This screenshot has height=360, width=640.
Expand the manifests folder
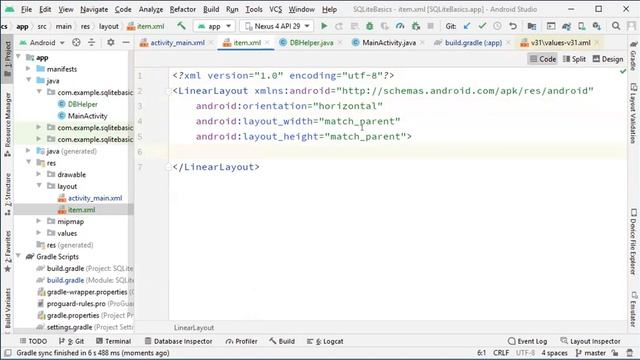(x=28, y=69)
